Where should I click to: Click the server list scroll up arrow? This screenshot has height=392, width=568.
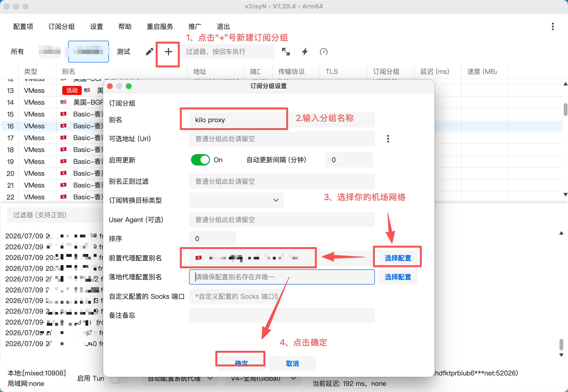[566, 84]
